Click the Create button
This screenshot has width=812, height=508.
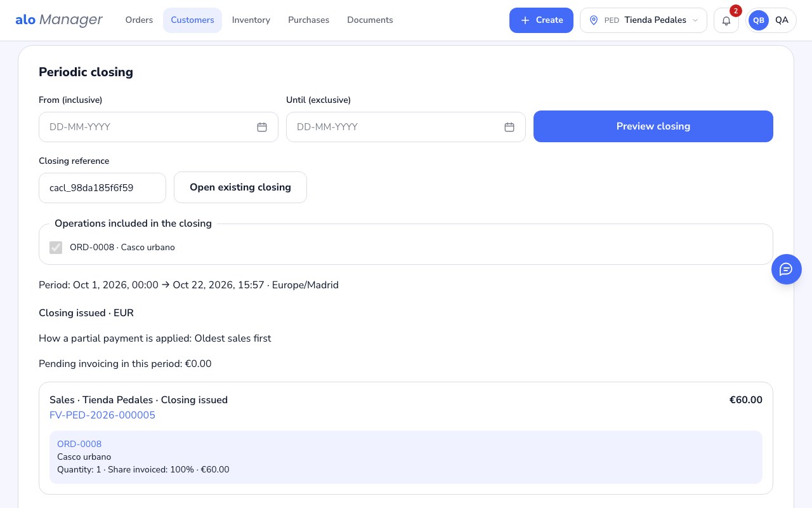coord(541,20)
